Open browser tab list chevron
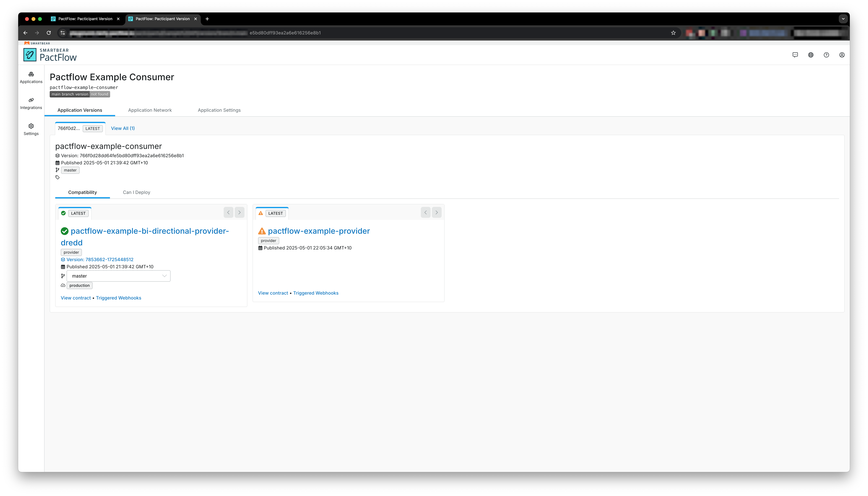The image size is (868, 496). coord(843,19)
